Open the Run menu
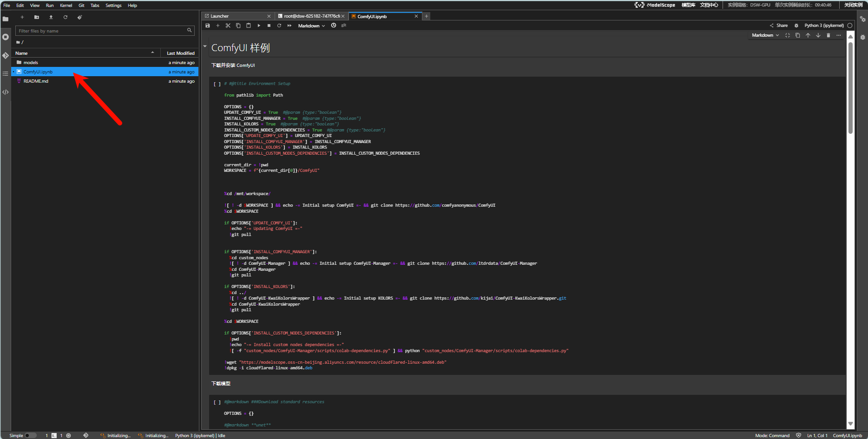 click(50, 5)
